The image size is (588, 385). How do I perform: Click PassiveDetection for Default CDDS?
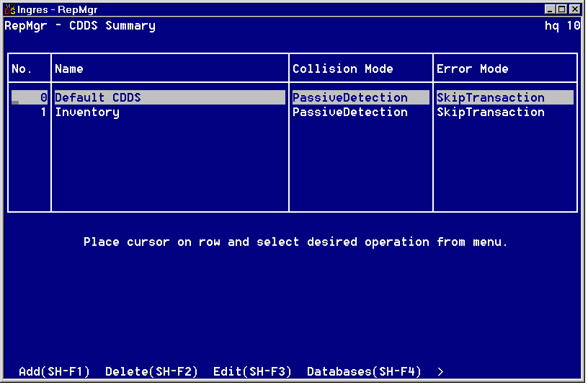click(x=350, y=98)
